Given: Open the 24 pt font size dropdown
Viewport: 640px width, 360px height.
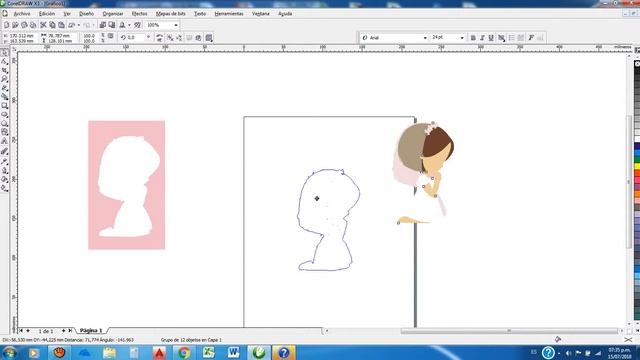Looking at the screenshot, I should [462, 38].
